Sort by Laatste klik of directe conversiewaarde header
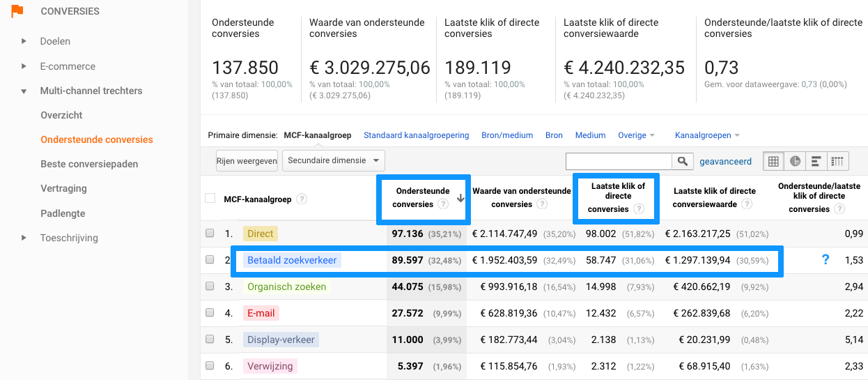Viewport: 868px width, 380px height. click(x=714, y=197)
